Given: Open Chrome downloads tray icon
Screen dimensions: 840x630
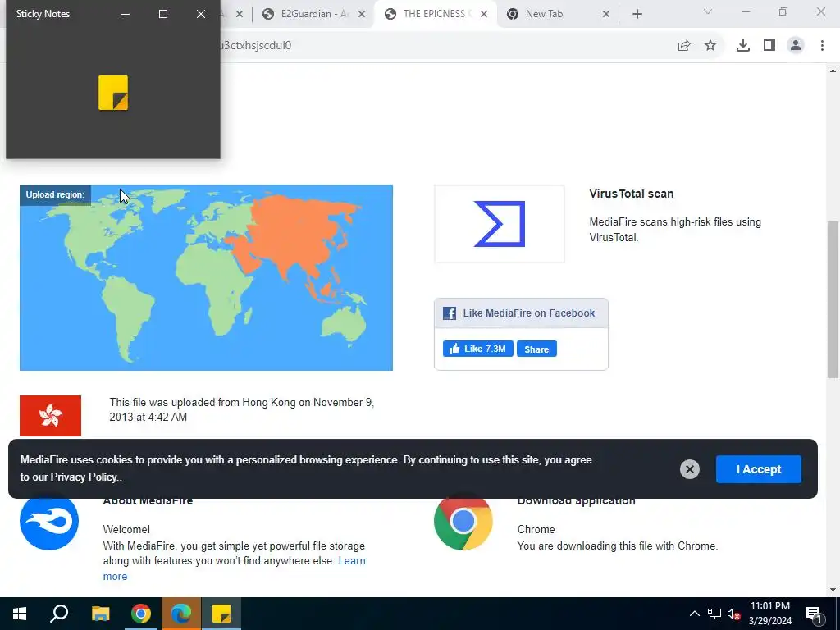Looking at the screenshot, I should click(x=742, y=46).
